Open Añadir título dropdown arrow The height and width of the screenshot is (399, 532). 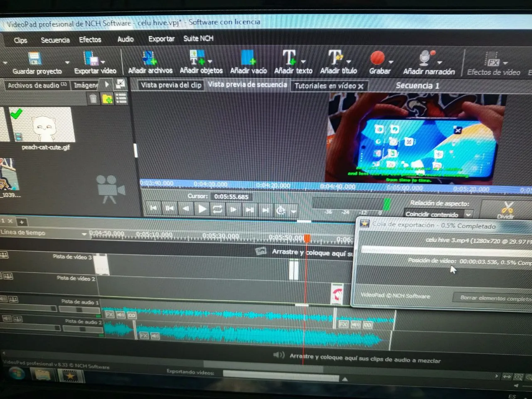coord(348,62)
